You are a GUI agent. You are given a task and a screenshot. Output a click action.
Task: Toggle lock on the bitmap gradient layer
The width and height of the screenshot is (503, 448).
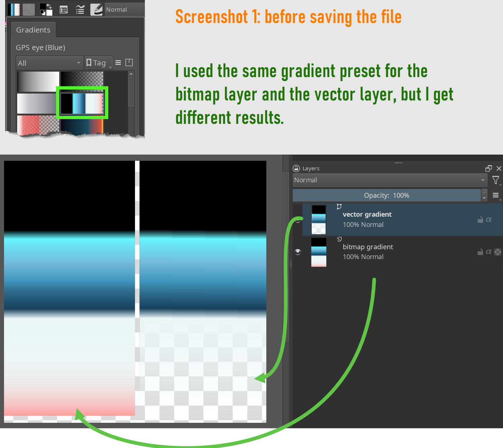click(x=480, y=252)
